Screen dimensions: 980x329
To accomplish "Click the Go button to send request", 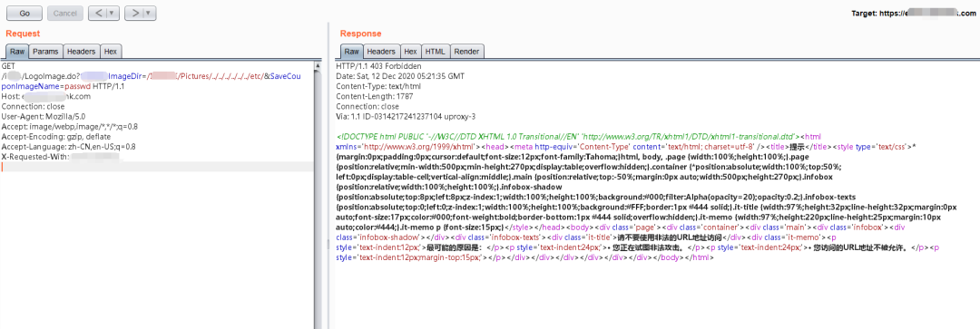I will [24, 13].
